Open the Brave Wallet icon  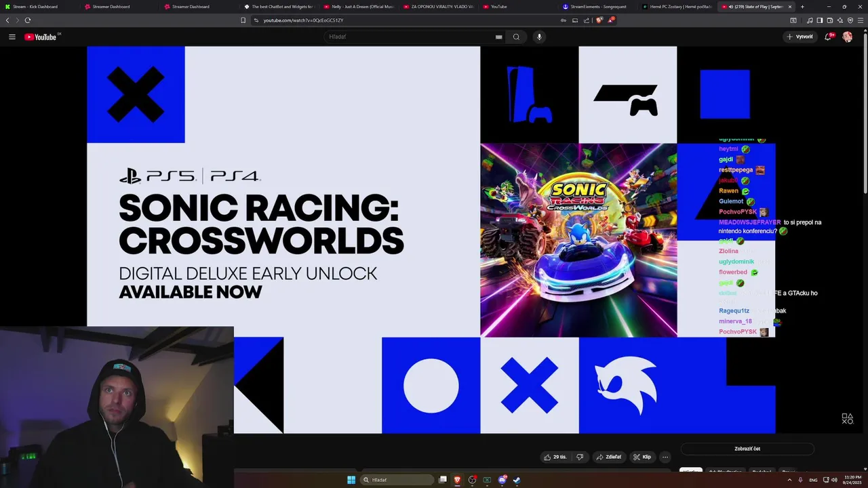tap(829, 20)
